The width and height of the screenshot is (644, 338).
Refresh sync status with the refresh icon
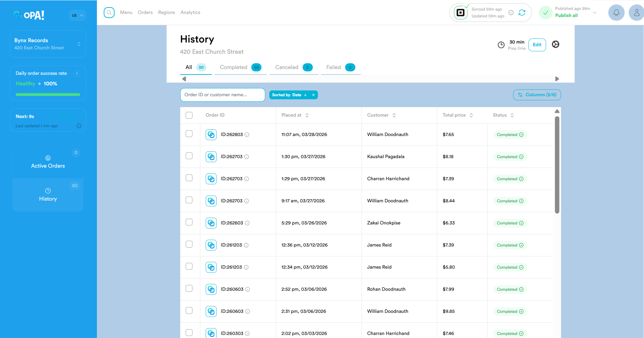[523, 13]
